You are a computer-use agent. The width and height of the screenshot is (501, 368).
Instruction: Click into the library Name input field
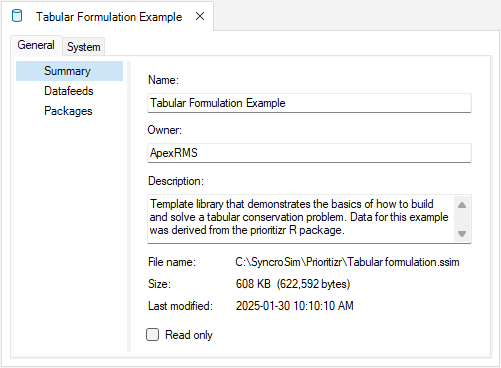(309, 103)
